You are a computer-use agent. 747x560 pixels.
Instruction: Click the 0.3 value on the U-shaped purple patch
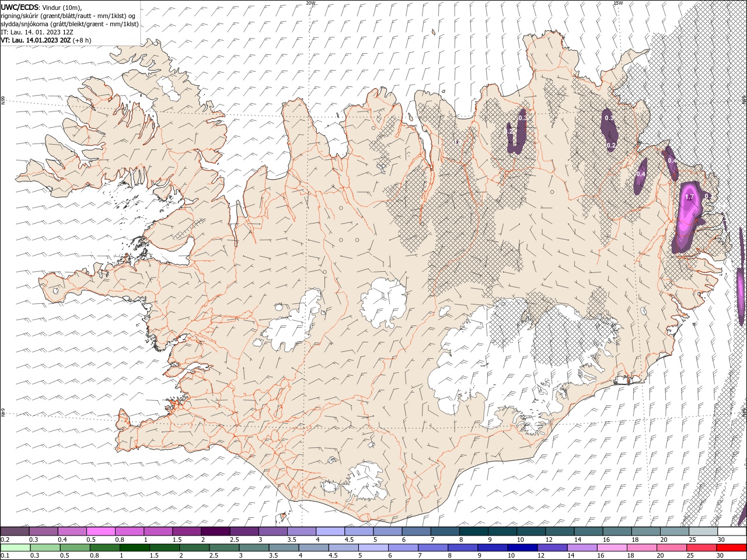coord(522,118)
